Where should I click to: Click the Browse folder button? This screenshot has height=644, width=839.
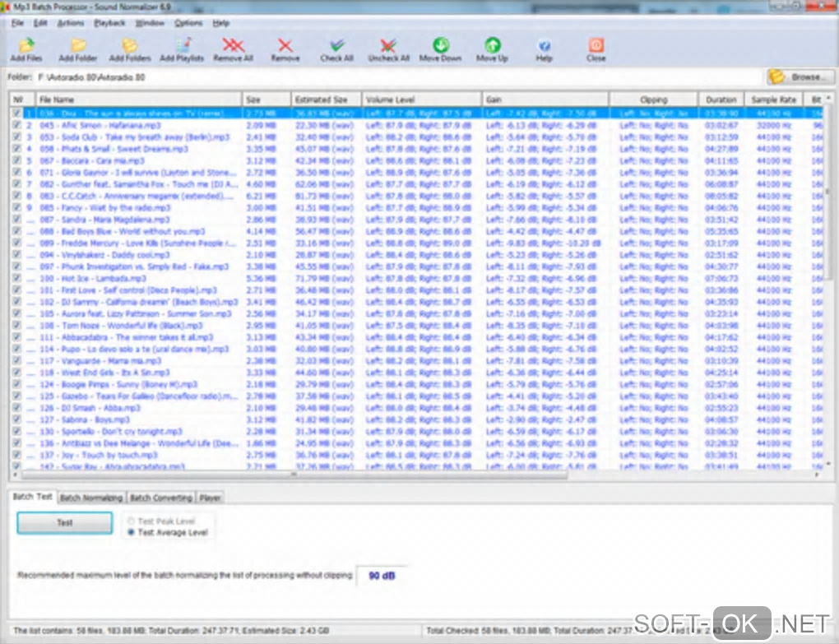800,77
